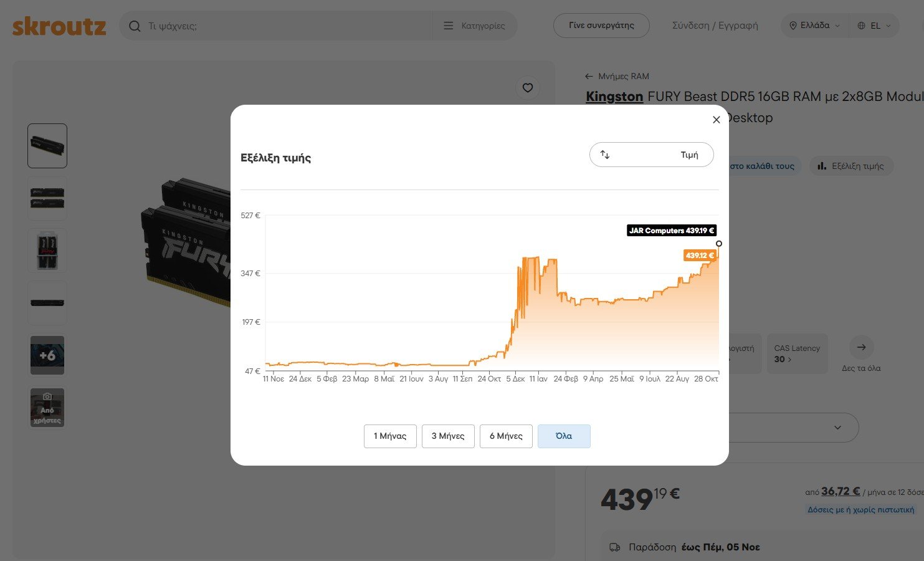
Task: Click the chart endpoint marker
Action: [x=719, y=244]
